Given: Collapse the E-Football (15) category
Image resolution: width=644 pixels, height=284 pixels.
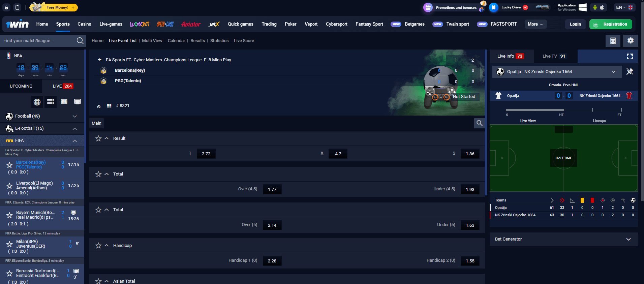Looking at the screenshot, I should [x=75, y=129].
